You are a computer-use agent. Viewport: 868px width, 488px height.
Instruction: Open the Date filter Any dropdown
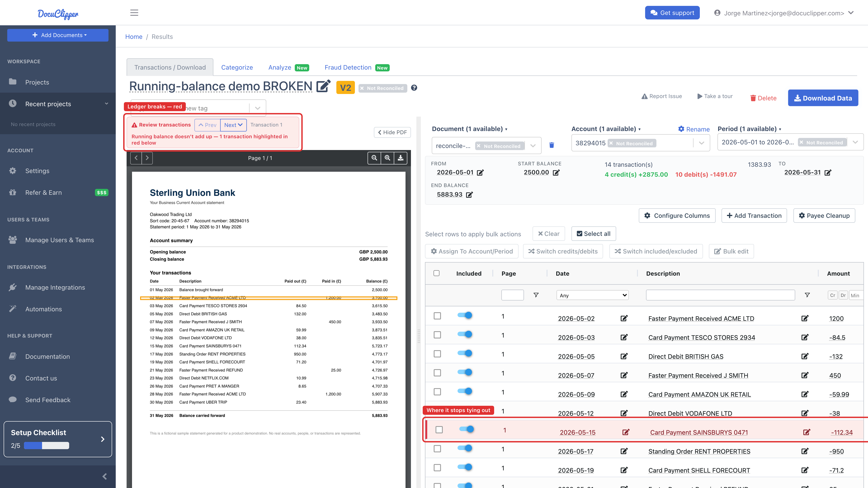(592, 295)
